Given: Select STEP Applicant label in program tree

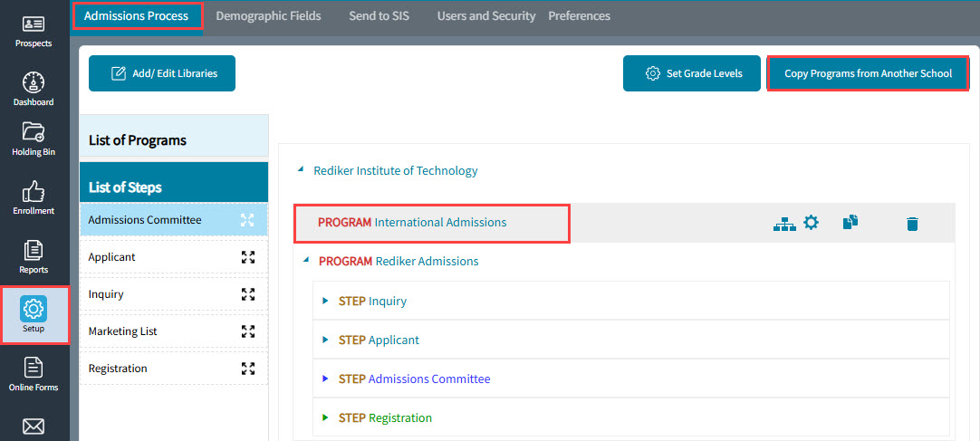Looking at the screenshot, I should [379, 340].
